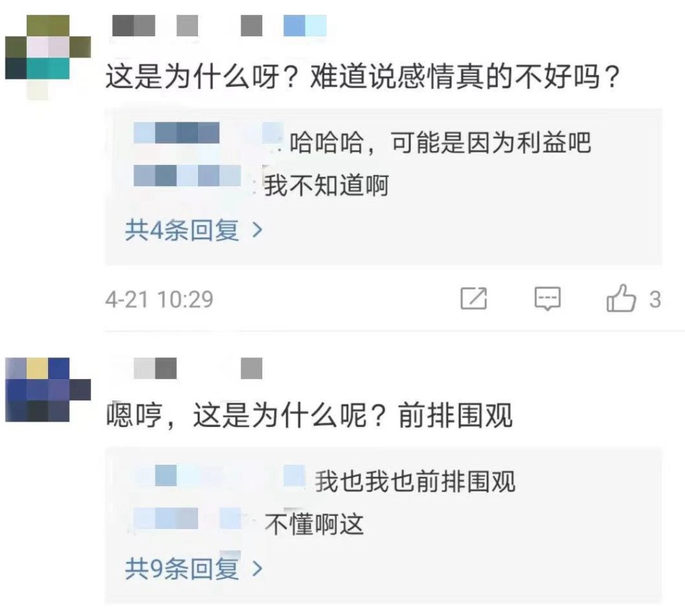Click the chevron next to 共4条回复
Screen dimensions: 685x616
click(x=258, y=230)
